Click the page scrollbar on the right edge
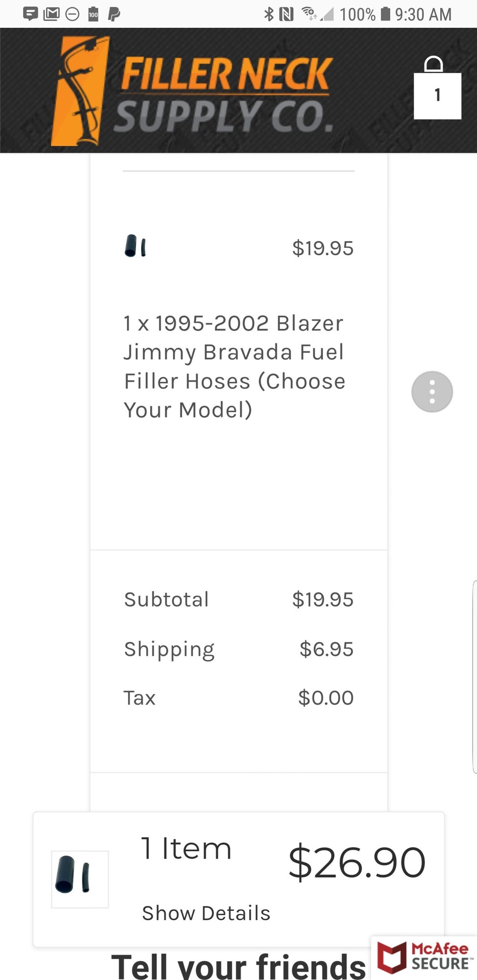The width and height of the screenshot is (477, 980). point(475,676)
